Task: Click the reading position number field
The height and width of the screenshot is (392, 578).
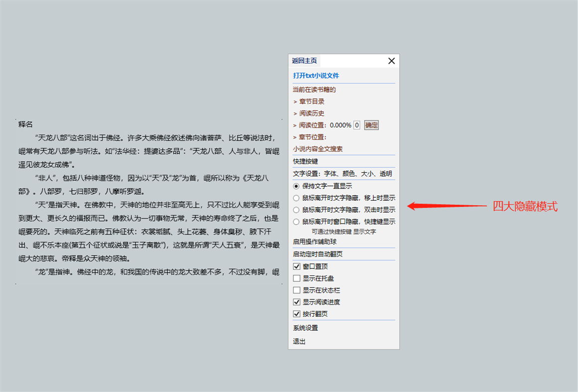Action: 356,125
